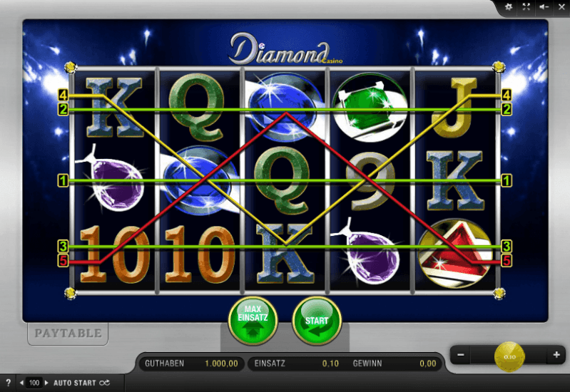
Task: Select payline 1 marker on left side
Action: 63,180
